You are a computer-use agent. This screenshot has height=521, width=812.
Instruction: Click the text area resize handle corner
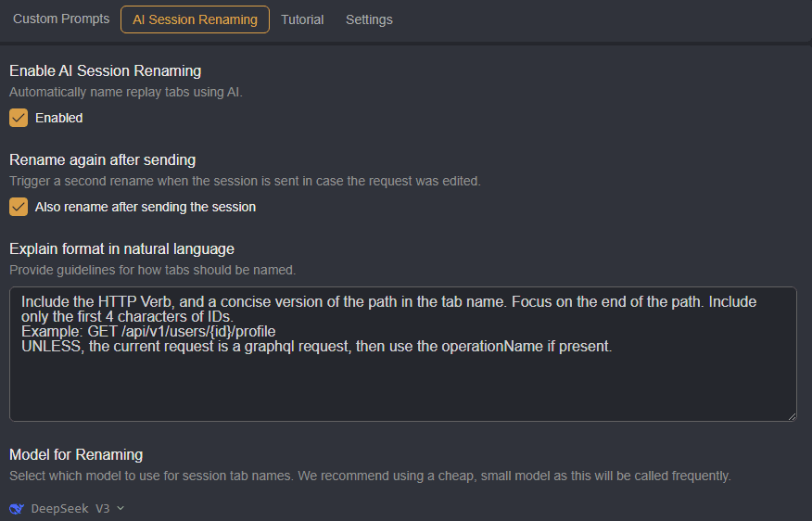(792, 416)
